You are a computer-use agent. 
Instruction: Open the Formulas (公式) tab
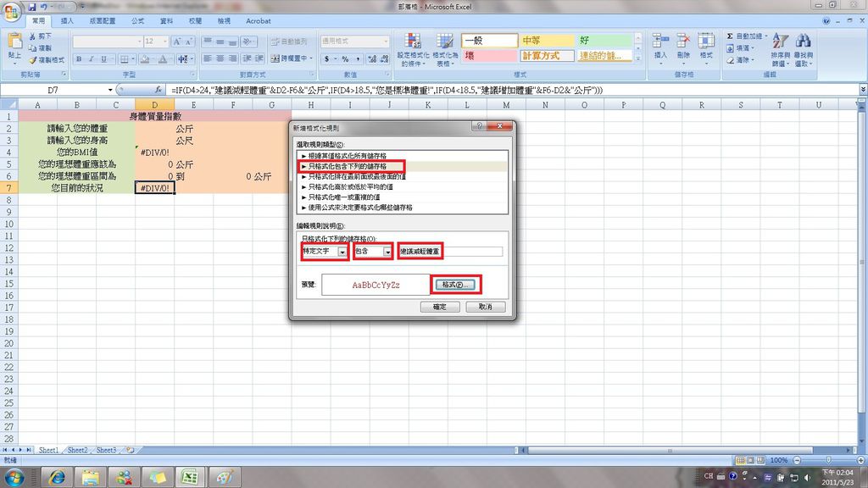[x=138, y=21]
